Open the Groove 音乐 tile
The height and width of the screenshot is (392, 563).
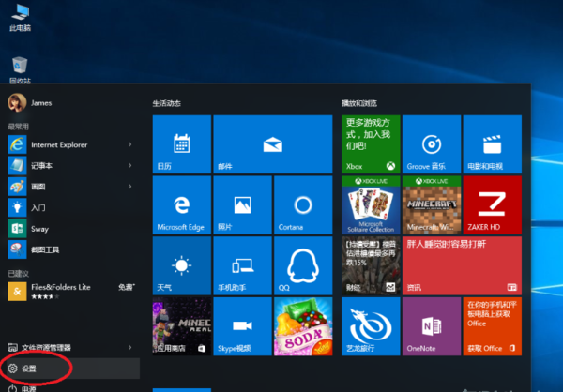(x=432, y=144)
